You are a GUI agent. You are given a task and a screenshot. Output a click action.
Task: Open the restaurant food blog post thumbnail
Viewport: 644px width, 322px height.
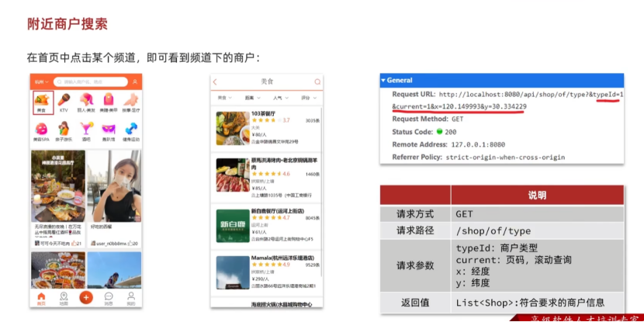(x=58, y=186)
